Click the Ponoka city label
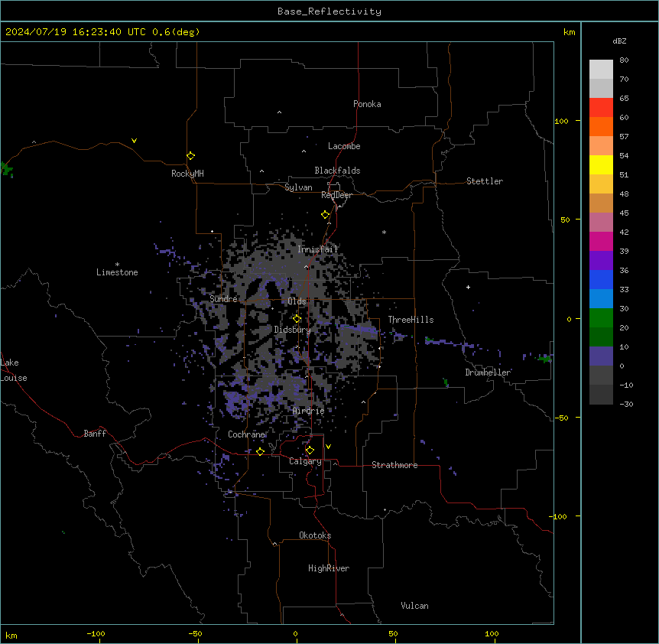Viewport: 659px width, 644px height. (x=367, y=104)
